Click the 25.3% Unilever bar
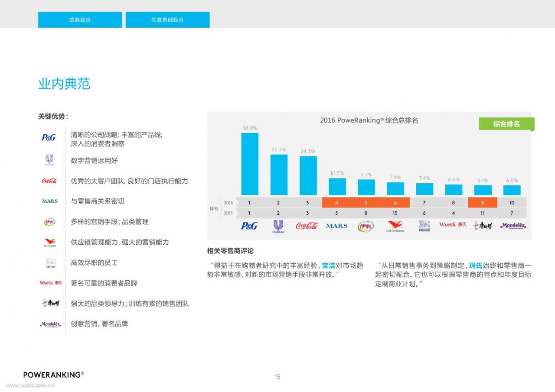555x392 pixels. point(279,175)
